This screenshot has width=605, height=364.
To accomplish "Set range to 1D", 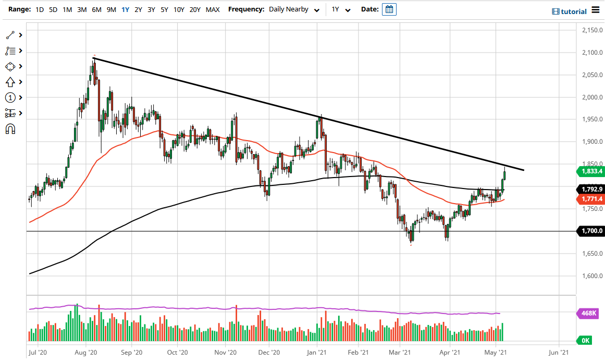I will tap(40, 10).
